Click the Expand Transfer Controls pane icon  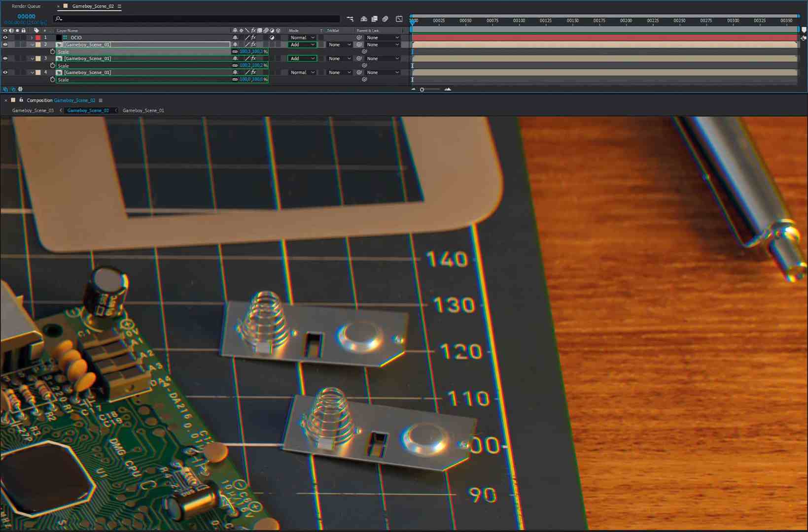(12, 89)
